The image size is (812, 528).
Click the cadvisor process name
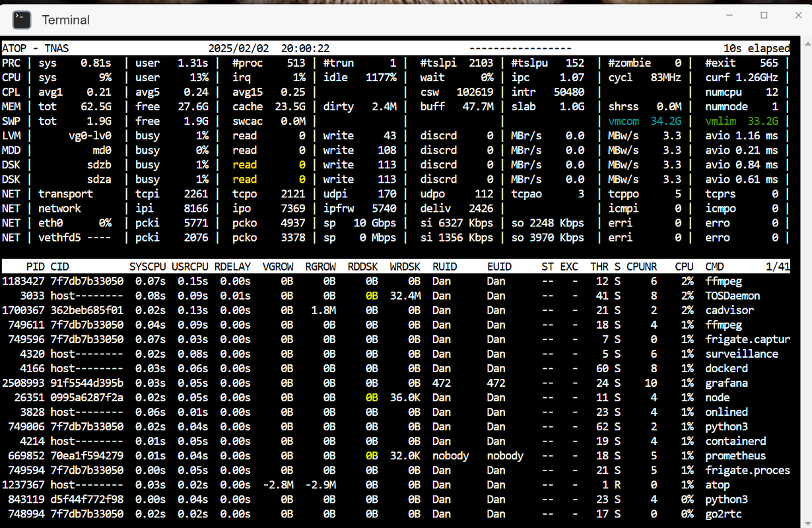(729, 310)
